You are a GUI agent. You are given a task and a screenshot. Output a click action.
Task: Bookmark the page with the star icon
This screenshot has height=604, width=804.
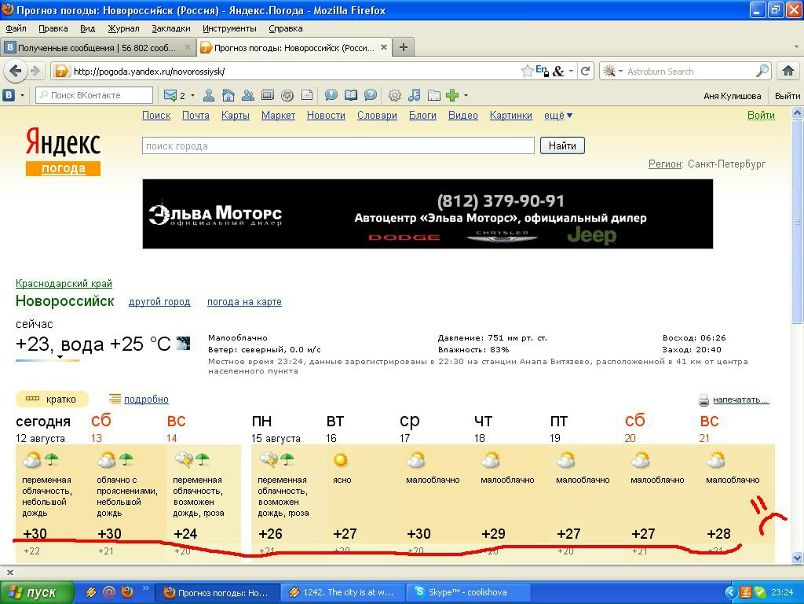coord(527,71)
